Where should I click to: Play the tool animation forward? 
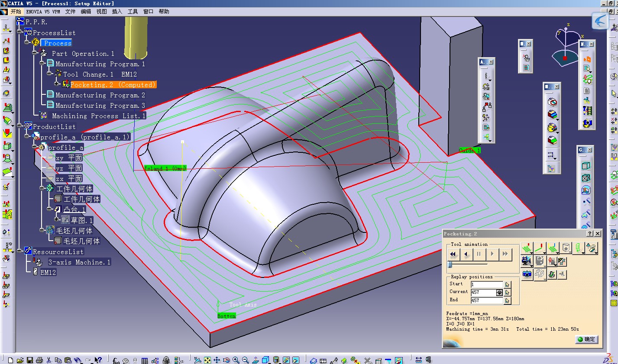coord(492,254)
